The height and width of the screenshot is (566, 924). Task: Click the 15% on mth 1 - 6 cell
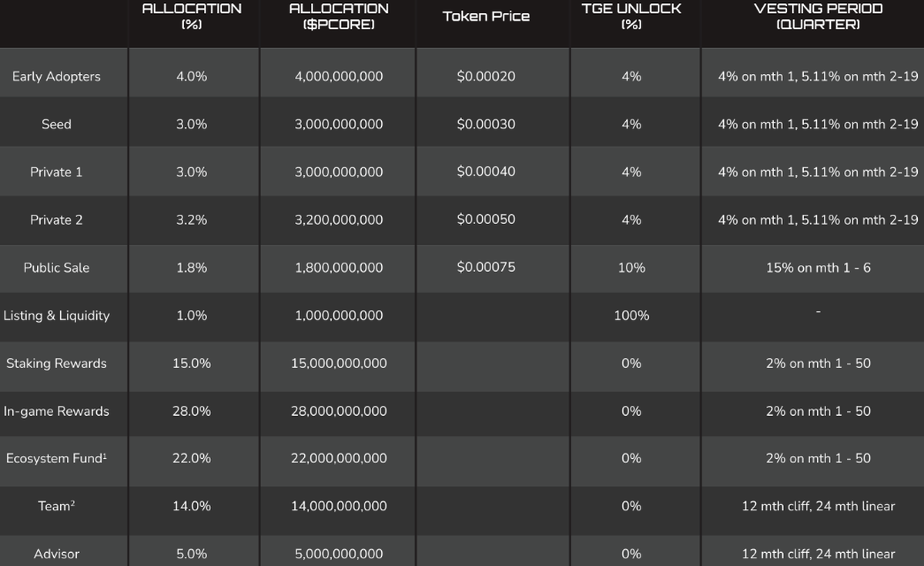pyautogui.click(x=819, y=267)
